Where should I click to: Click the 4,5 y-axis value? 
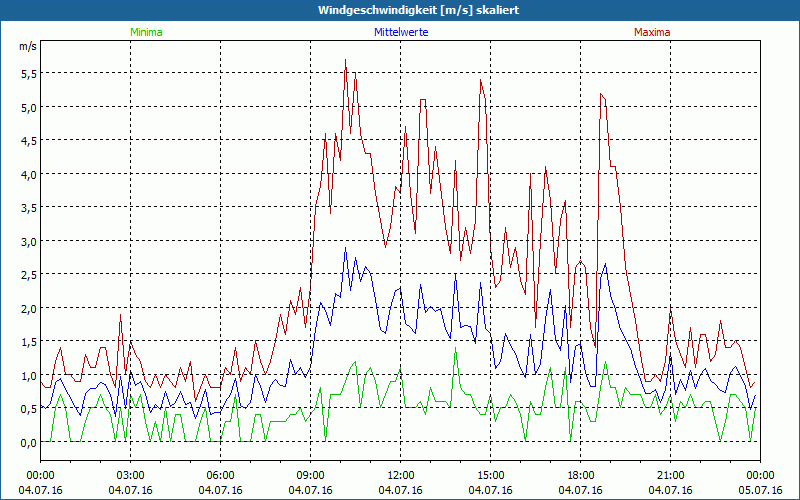pyautogui.click(x=29, y=141)
